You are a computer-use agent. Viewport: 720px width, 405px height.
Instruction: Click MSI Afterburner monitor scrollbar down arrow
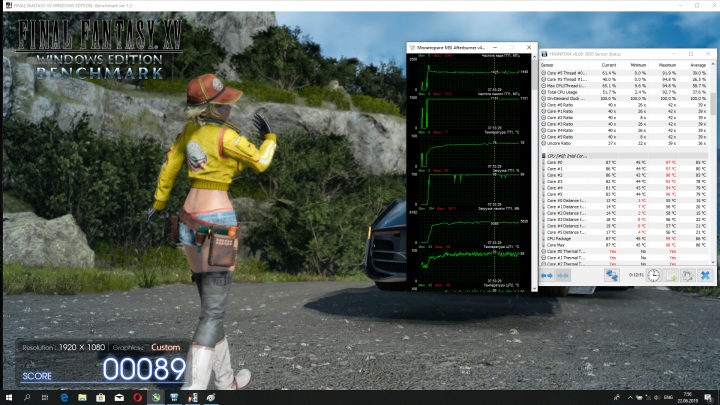534,288
